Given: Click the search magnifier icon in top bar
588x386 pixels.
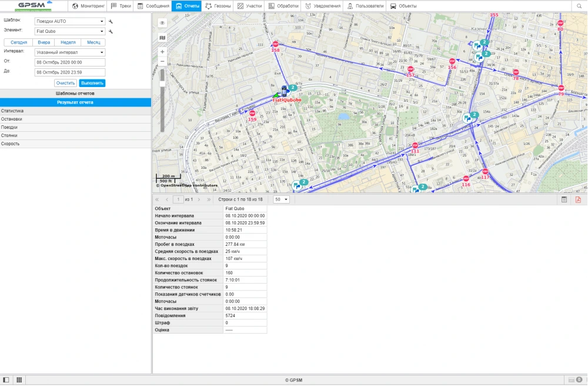Looking at the screenshot, I should click(579, 6).
